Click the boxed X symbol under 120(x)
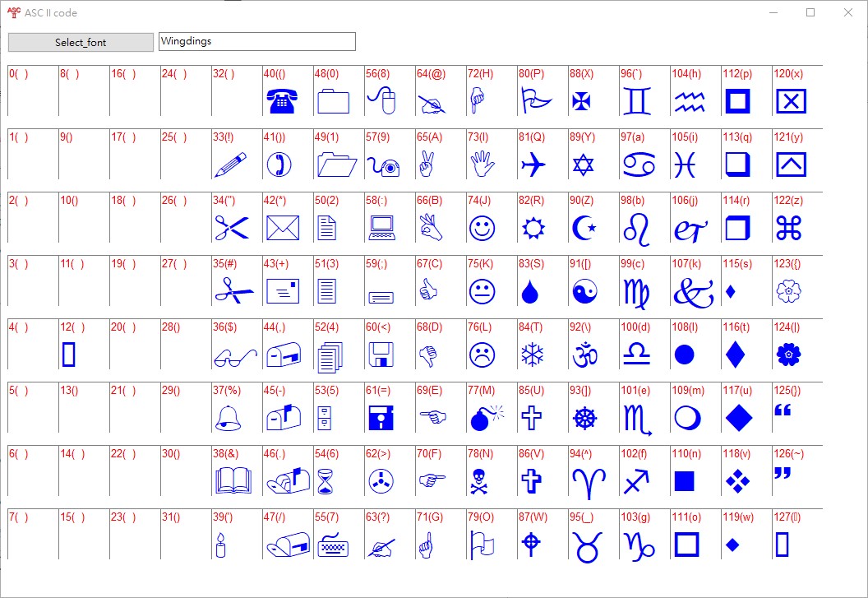This screenshot has height=598, width=868. click(x=791, y=101)
